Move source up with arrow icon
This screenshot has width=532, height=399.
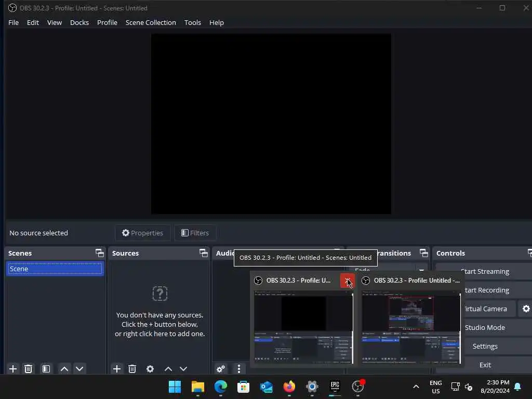(168, 369)
